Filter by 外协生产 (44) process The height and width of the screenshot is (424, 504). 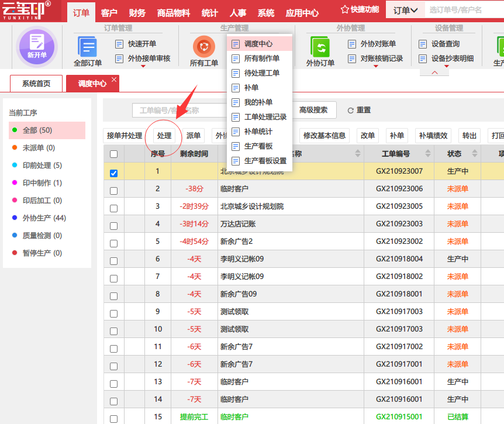[x=47, y=218]
